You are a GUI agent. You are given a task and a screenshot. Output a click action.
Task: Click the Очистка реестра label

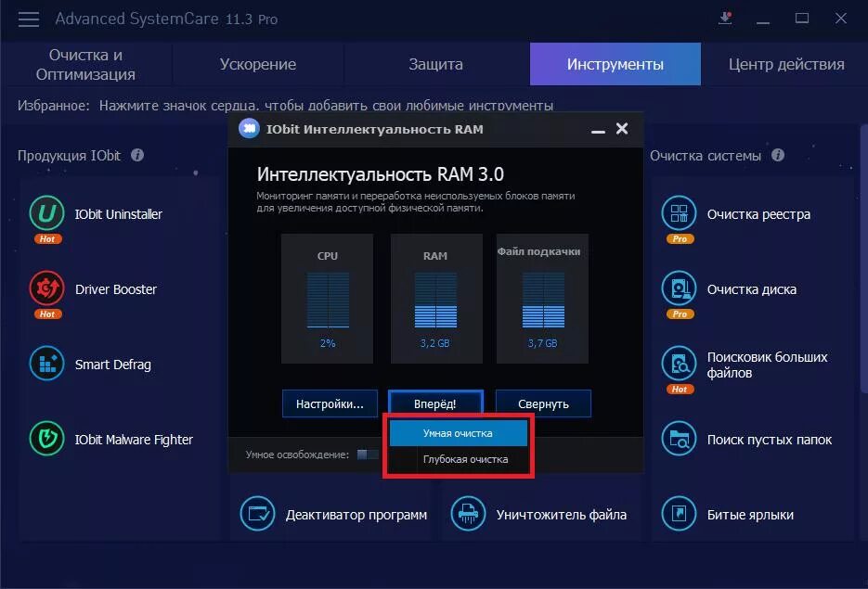click(758, 214)
